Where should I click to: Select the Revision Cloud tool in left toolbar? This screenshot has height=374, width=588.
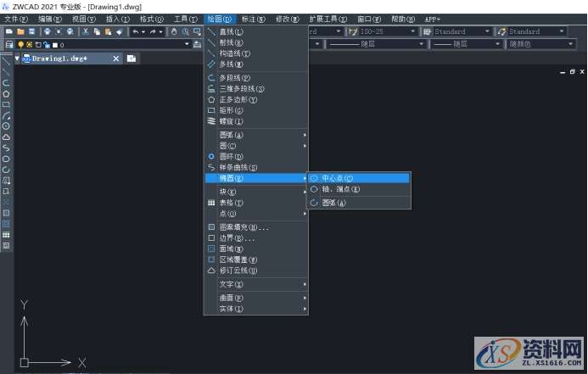pyautogui.click(x=6, y=137)
